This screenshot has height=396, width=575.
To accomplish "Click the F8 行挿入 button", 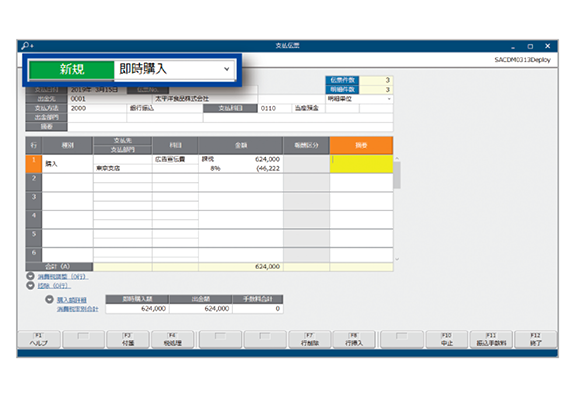I will coord(354,339).
